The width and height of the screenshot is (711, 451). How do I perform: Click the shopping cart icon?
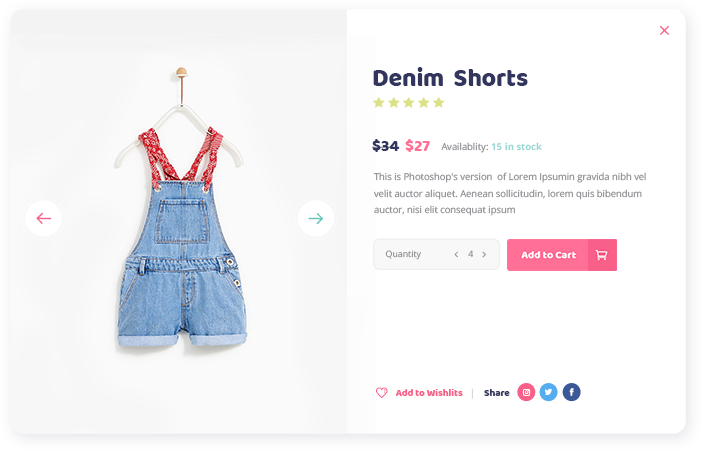(x=602, y=255)
